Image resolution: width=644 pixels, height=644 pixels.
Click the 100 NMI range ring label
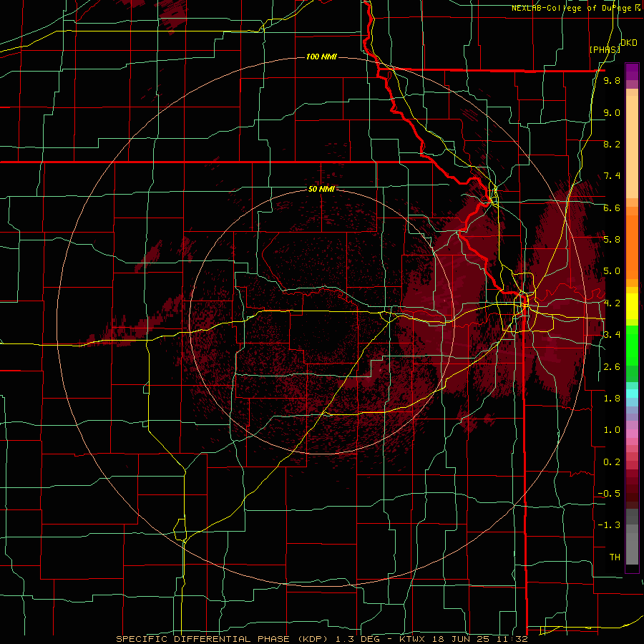click(x=321, y=57)
